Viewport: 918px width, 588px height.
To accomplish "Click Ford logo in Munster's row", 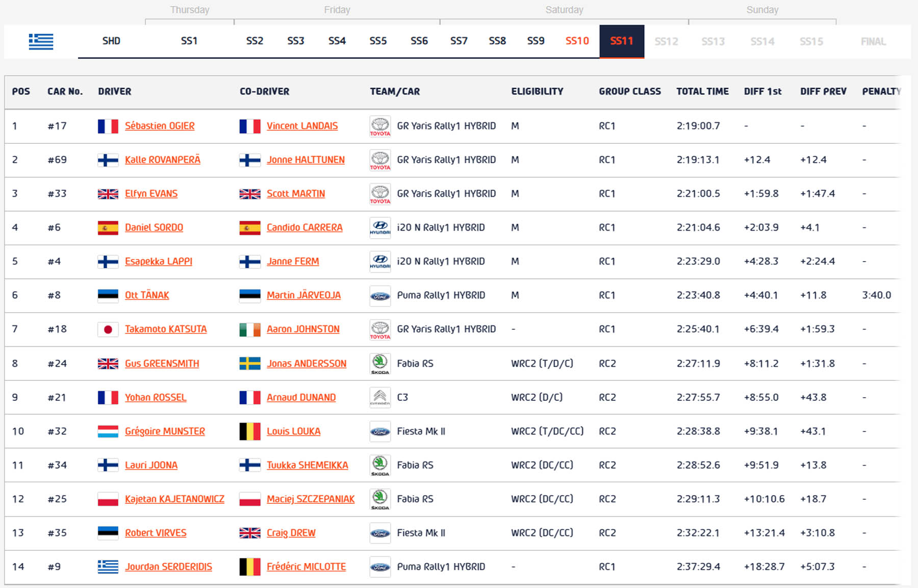I will (x=380, y=431).
